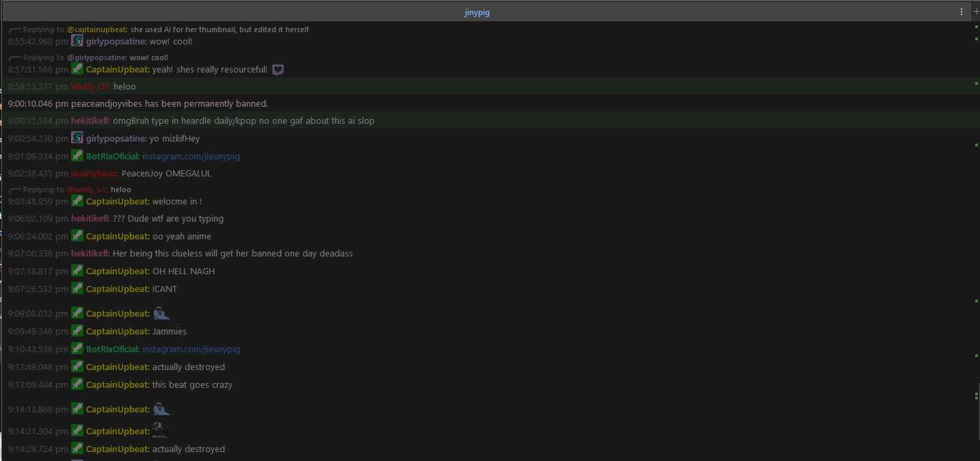Click moderator badge on 8:57:31 message
The height and width of the screenshot is (461, 980).
point(77,69)
